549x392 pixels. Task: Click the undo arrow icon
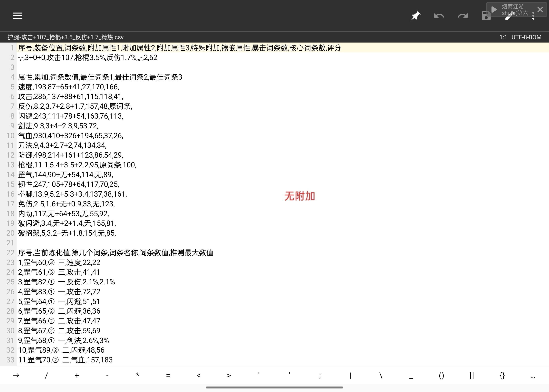(x=439, y=16)
